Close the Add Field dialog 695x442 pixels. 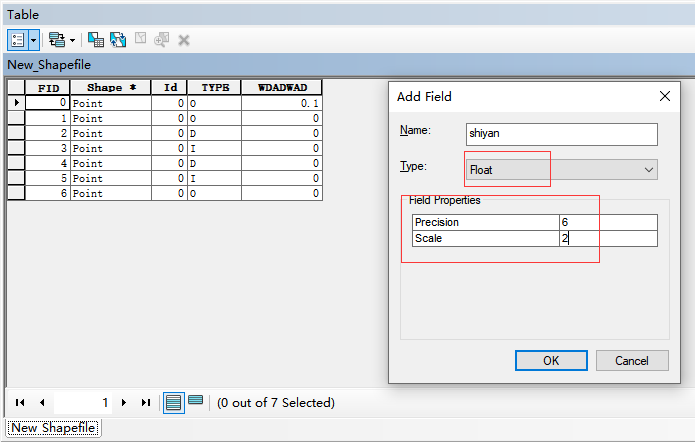click(665, 97)
